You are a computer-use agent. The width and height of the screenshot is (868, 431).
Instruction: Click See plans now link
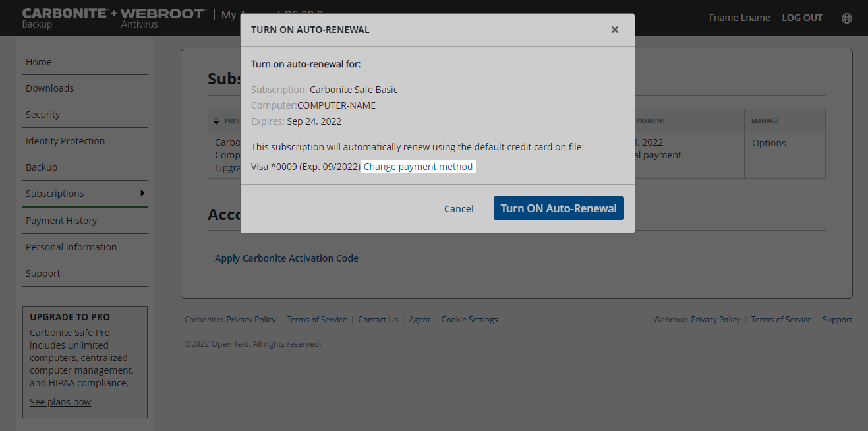tap(61, 402)
